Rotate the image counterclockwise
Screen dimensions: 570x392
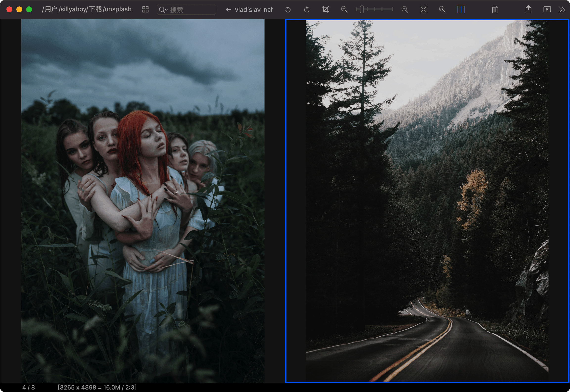pyautogui.click(x=288, y=10)
